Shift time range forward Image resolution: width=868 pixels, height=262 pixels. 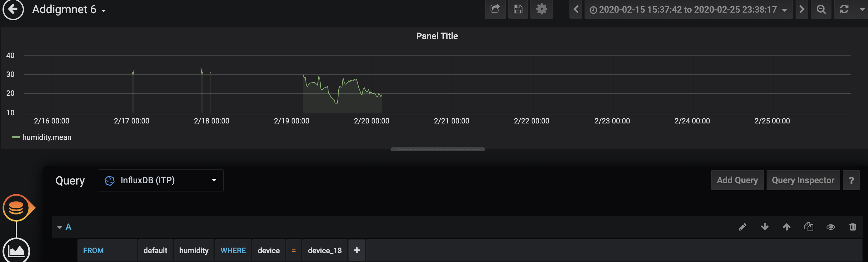click(x=802, y=9)
